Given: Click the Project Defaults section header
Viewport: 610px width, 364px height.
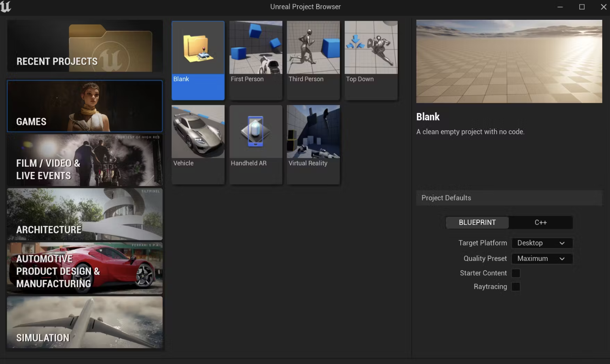Looking at the screenshot, I should 509,198.
